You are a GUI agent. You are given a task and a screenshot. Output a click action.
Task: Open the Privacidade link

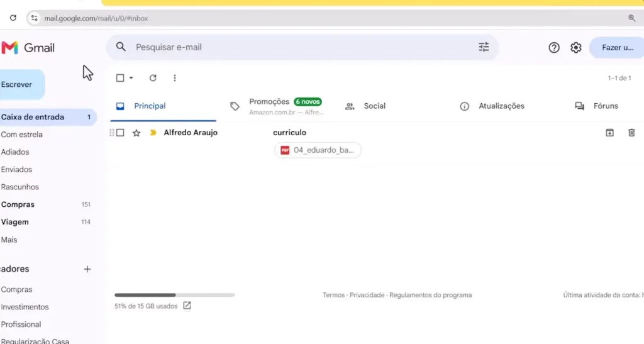click(x=367, y=295)
